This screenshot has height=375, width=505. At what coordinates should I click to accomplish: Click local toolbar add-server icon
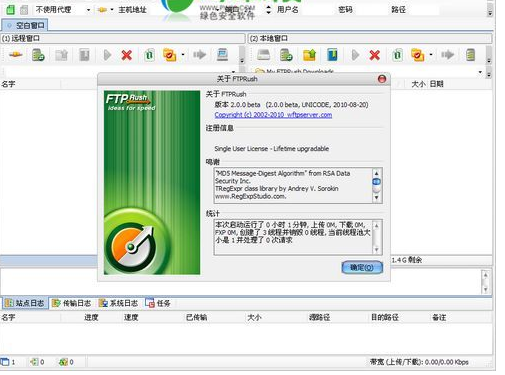286,55
